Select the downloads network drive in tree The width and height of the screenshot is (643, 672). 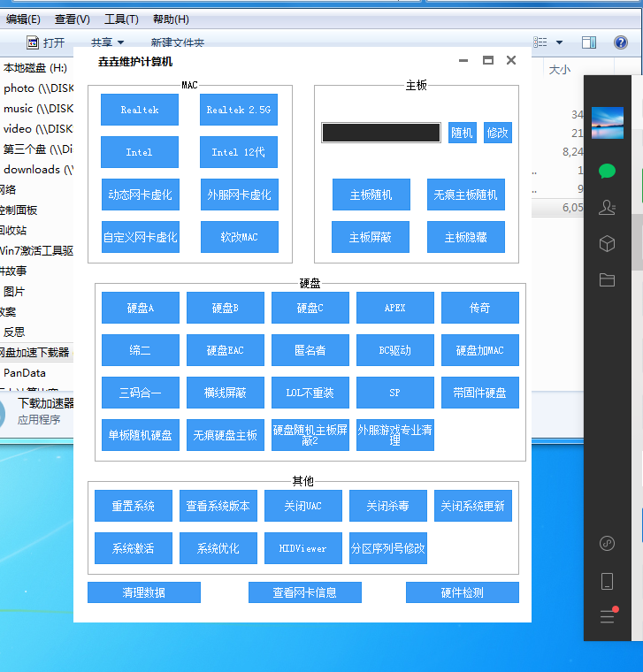point(39,169)
